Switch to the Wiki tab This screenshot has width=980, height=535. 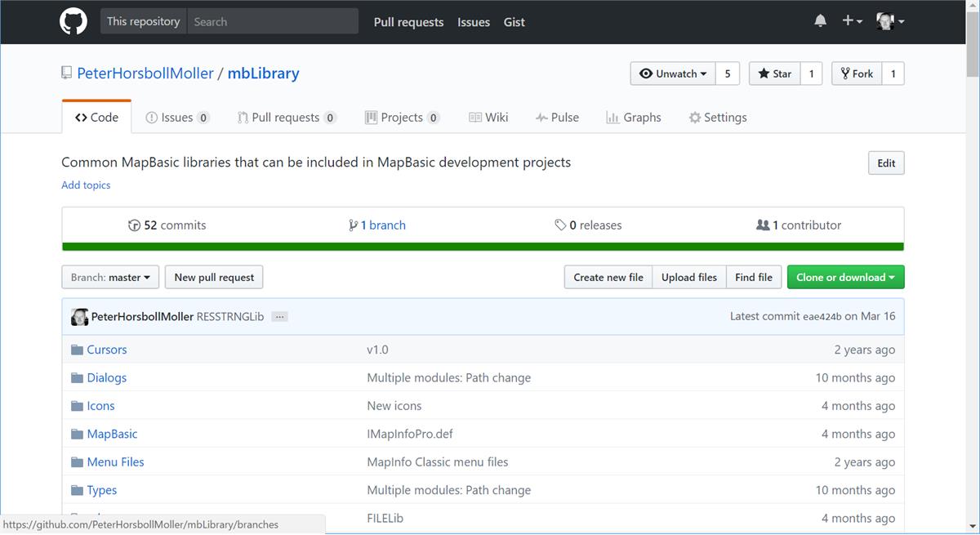(x=488, y=118)
